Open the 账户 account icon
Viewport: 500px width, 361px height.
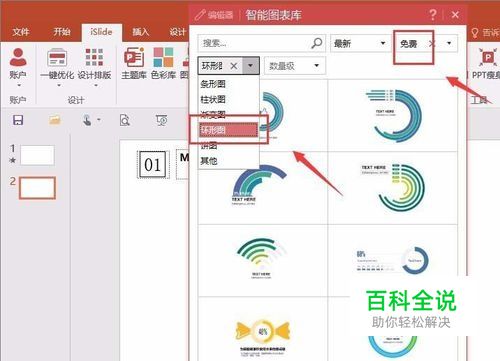[x=18, y=57]
